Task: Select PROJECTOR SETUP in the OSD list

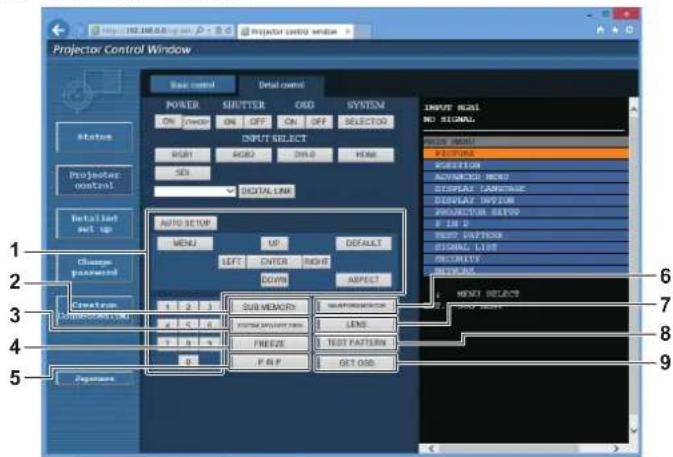Action: [526, 212]
